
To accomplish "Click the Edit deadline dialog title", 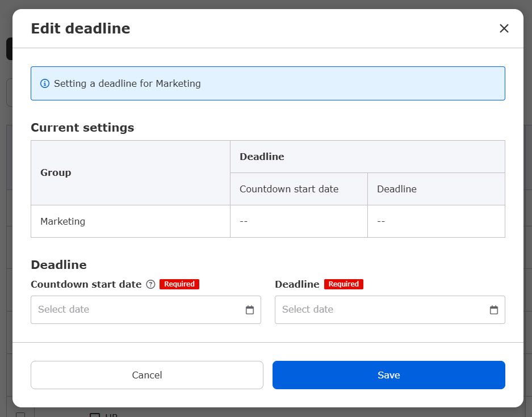I will click(x=80, y=28).
